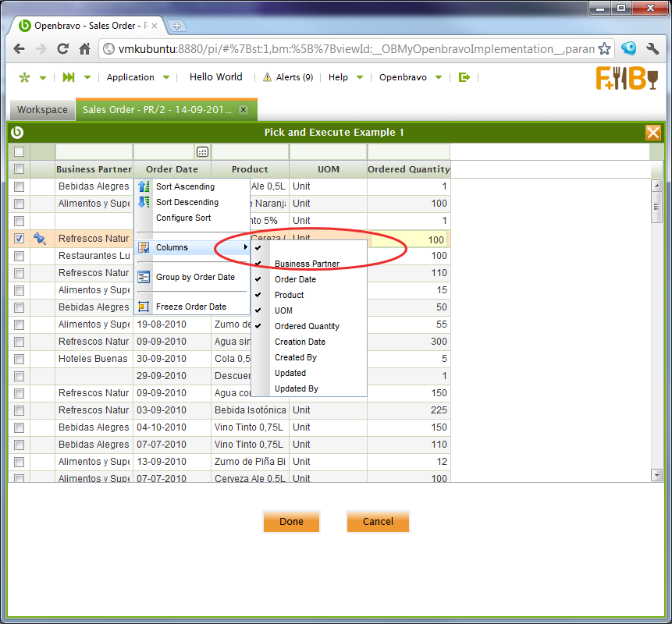Choose Configure Sort menu item
The image size is (672, 624).
183,218
